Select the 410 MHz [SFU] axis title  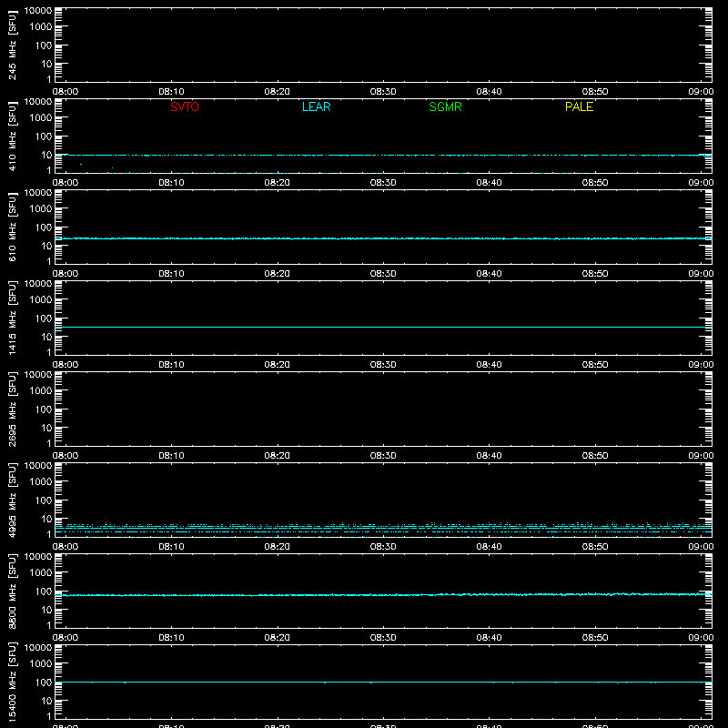12,136
